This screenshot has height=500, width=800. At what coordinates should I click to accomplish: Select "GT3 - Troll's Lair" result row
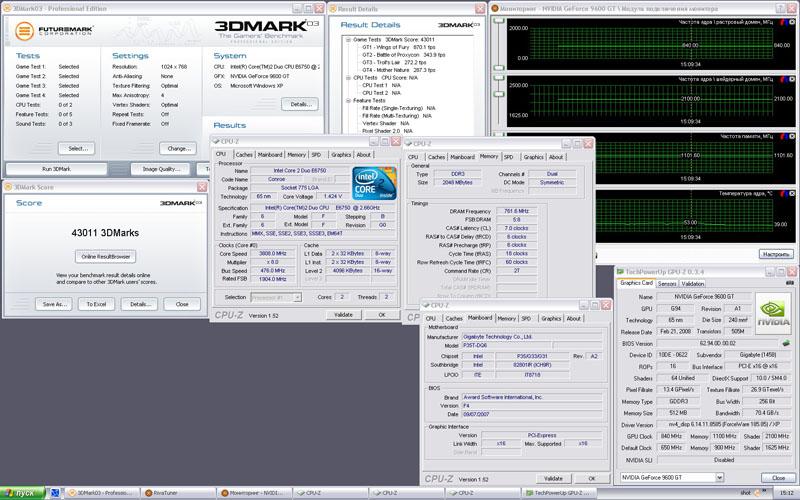pyautogui.click(x=394, y=62)
